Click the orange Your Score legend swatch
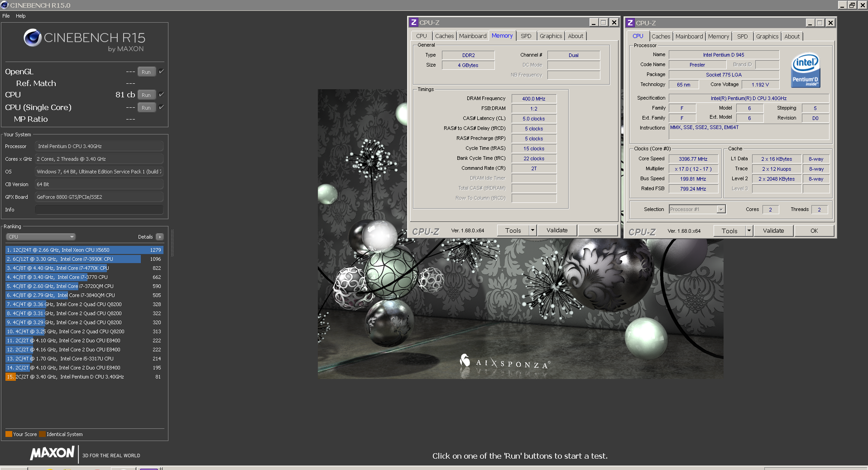 click(x=9, y=434)
